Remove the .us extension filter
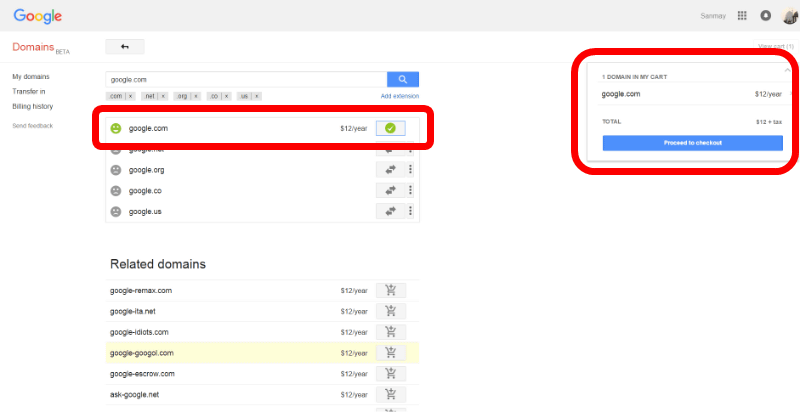This screenshot has width=800, height=412. click(257, 96)
